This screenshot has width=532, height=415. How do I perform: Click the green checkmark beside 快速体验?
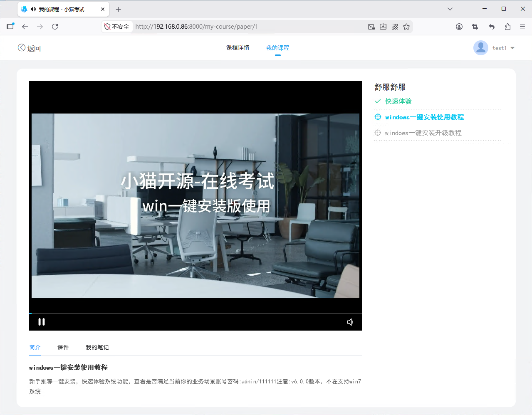(x=378, y=101)
